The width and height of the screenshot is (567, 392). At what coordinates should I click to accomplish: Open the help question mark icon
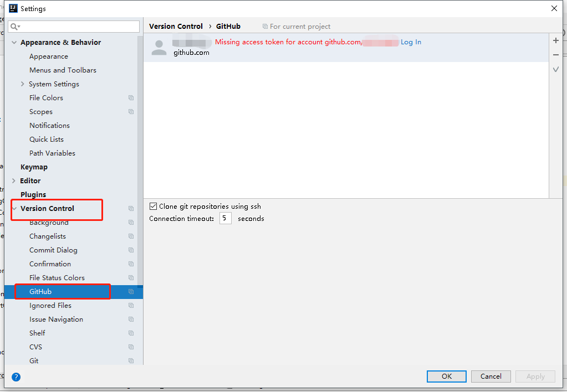pyautogui.click(x=16, y=377)
